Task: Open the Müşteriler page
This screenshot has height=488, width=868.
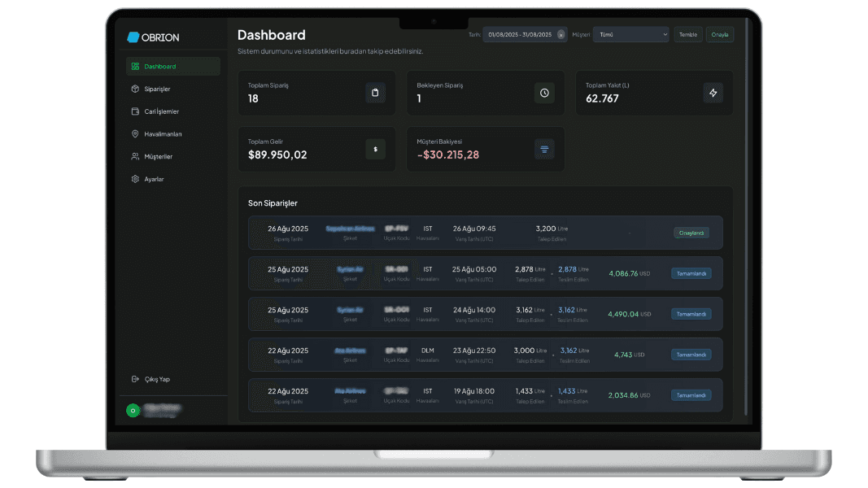Action: coord(158,156)
